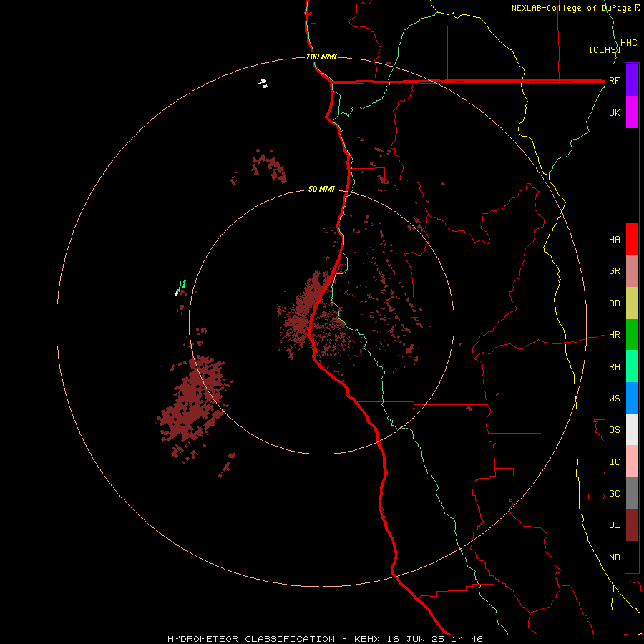Click the DS legend label

pos(614,430)
